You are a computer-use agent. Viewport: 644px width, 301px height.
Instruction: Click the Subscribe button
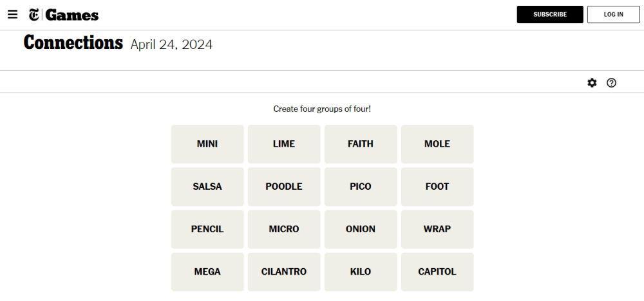click(550, 14)
